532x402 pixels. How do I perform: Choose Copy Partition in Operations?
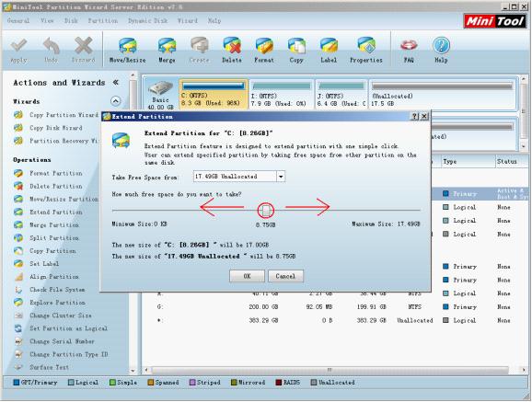(x=45, y=251)
